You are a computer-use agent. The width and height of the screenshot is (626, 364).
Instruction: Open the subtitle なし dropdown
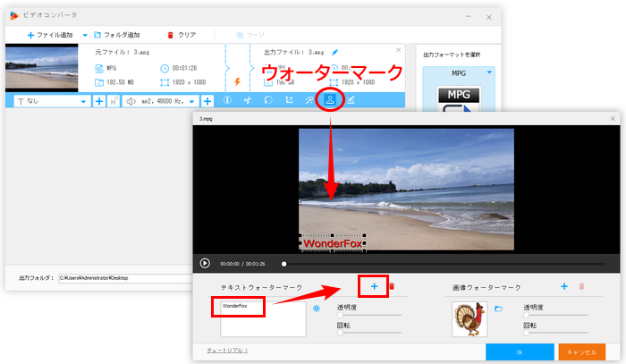51,101
